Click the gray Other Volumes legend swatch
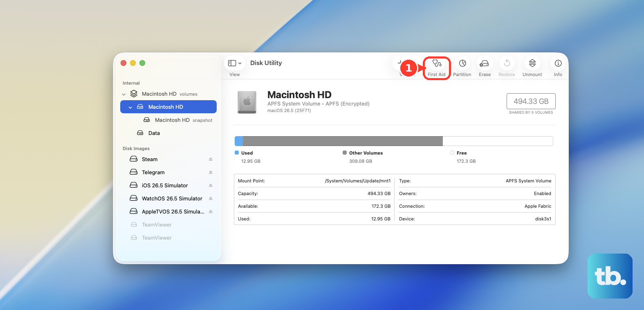The height and width of the screenshot is (310, 644). coord(345,153)
